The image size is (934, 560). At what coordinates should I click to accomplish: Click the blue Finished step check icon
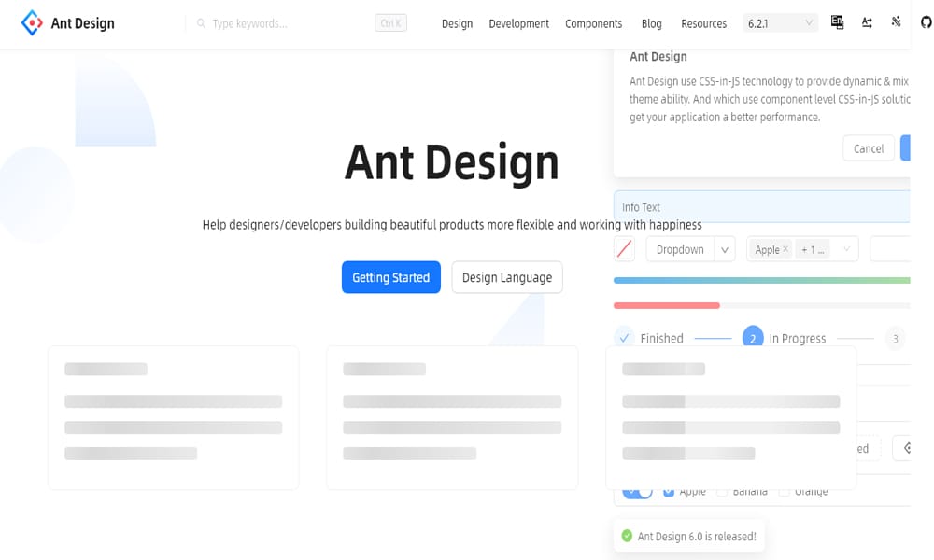[623, 337]
